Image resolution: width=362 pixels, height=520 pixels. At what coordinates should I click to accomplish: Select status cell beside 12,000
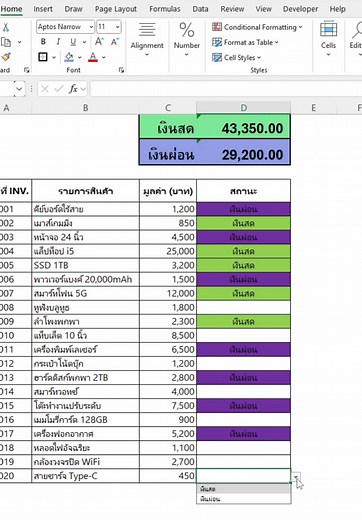click(243, 293)
